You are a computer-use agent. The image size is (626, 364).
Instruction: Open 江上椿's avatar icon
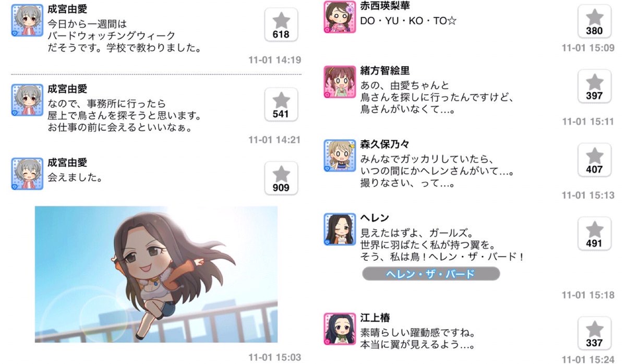tap(340, 329)
